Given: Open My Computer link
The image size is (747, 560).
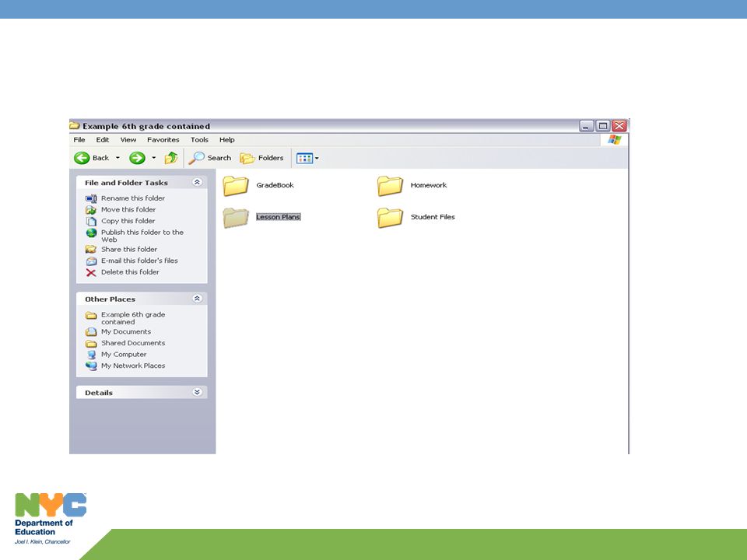Looking at the screenshot, I should 124,355.
